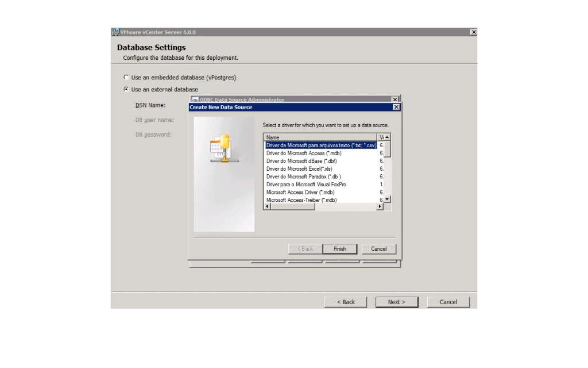Click the driver list vertical scrollbar thumb
Screen dimensions: 588x368
(388, 149)
